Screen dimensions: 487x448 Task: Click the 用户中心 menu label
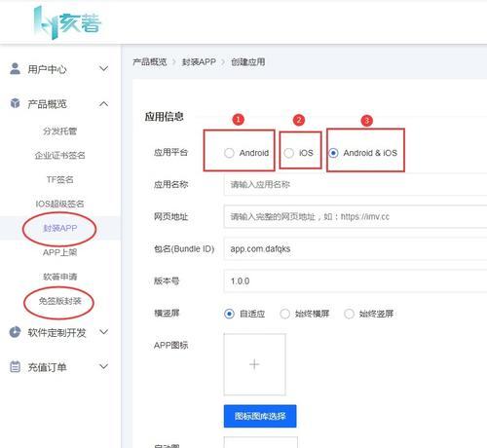click(x=47, y=69)
